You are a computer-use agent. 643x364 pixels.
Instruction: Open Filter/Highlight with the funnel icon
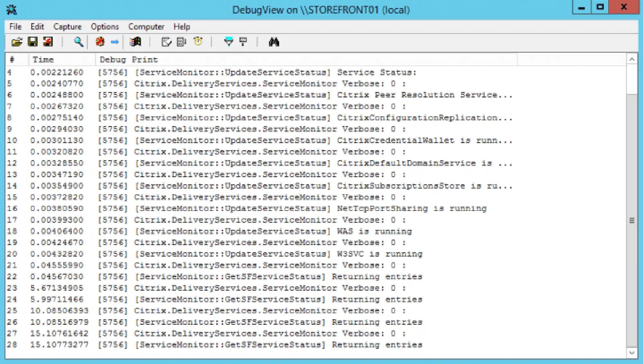coord(229,42)
